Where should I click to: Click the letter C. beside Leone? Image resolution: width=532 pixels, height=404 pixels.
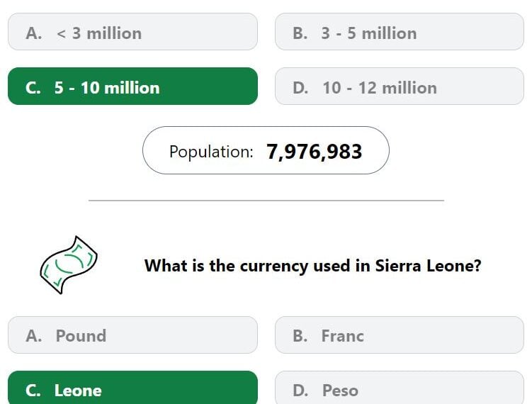(33, 391)
